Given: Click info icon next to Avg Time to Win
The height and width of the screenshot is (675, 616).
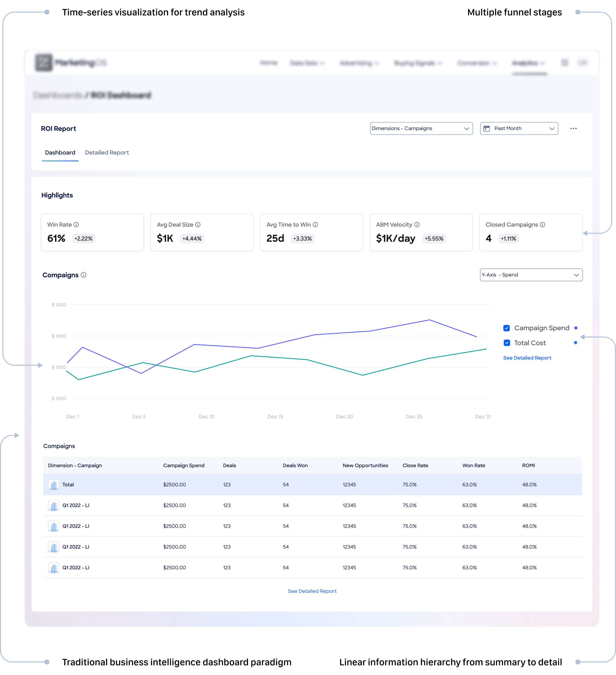Looking at the screenshot, I should point(315,225).
